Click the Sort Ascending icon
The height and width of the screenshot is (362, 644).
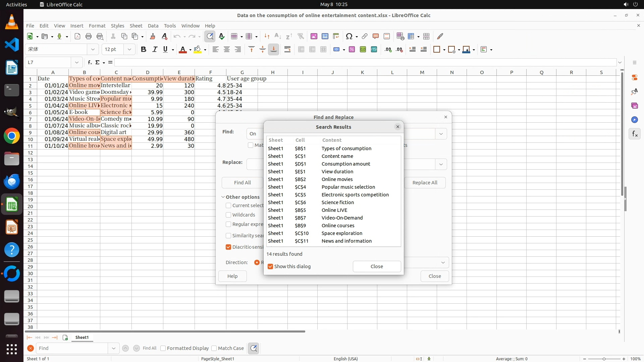278,37
